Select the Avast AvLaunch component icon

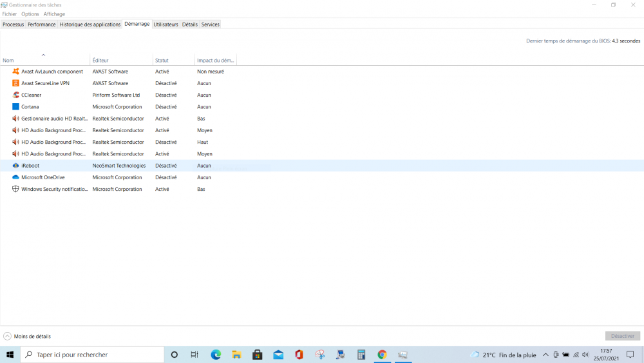(x=16, y=72)
